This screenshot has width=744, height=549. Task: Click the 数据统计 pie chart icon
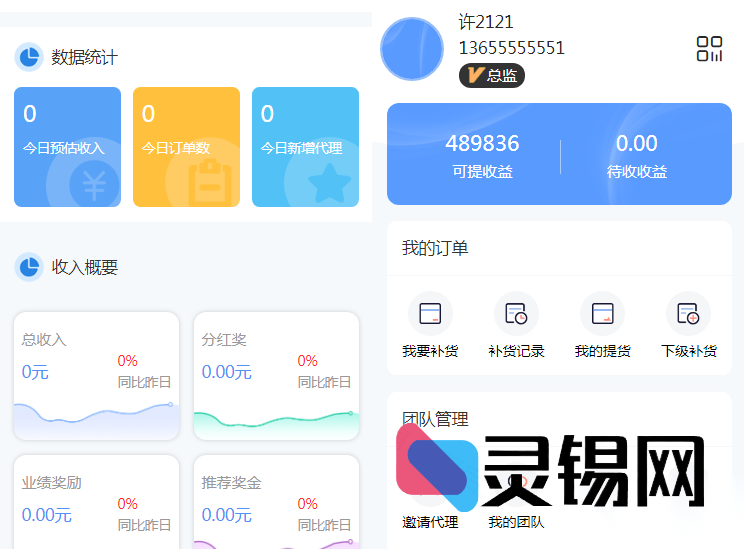[x=29, y=57]
